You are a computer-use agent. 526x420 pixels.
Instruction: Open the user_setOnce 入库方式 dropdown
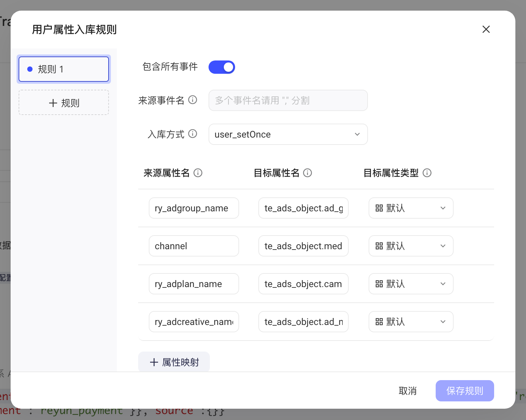pos(288,134)
